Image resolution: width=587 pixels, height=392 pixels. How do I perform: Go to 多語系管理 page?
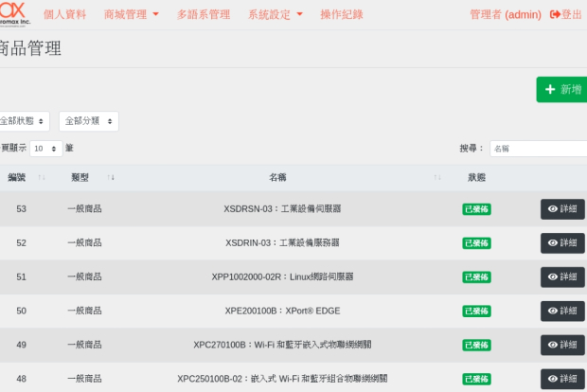coord(204,14)
